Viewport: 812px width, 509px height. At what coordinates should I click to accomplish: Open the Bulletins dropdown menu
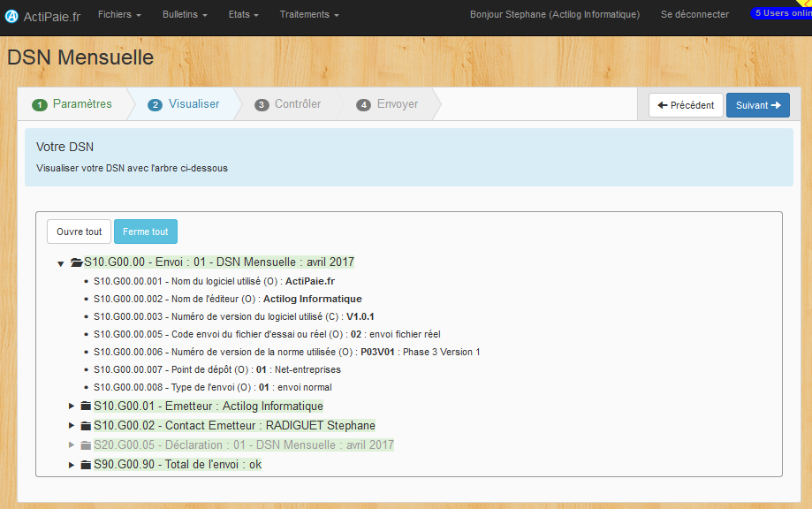coord(185,14)
